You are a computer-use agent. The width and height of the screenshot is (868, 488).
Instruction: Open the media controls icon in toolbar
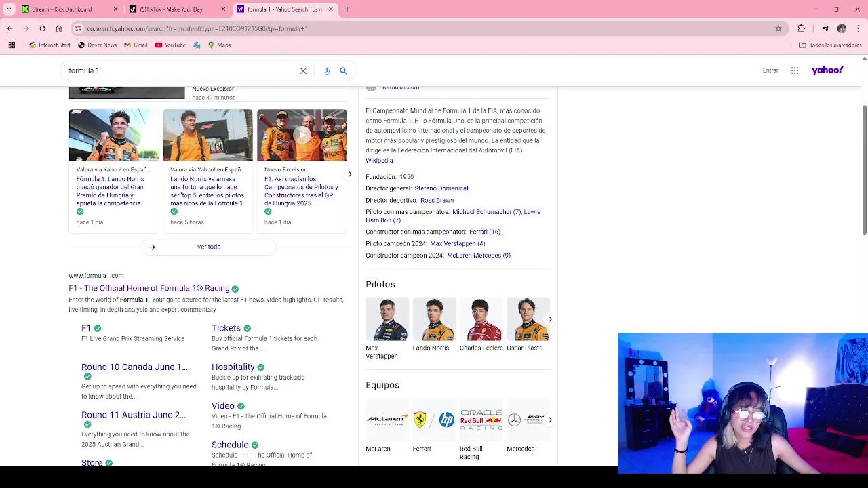click(825, 28)
